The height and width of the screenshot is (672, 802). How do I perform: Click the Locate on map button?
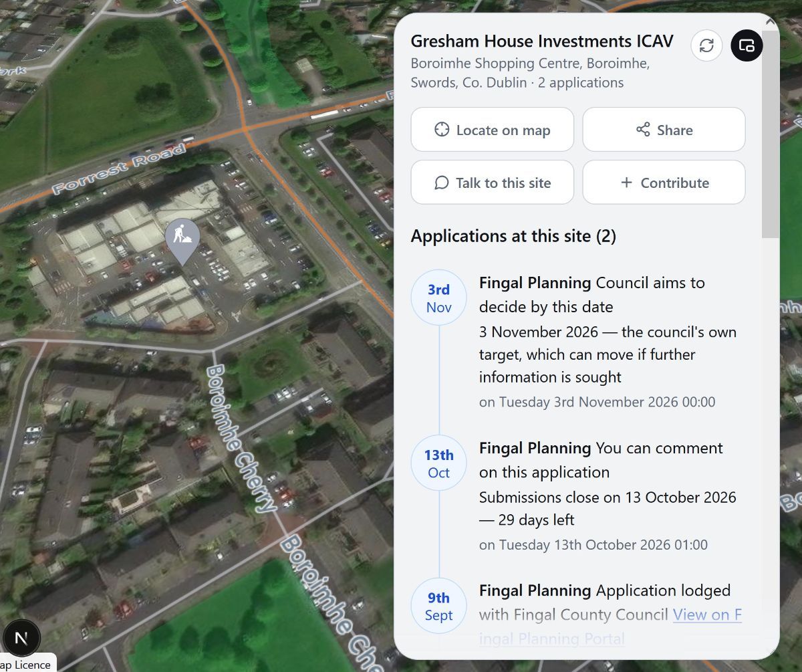click(493, 130)
